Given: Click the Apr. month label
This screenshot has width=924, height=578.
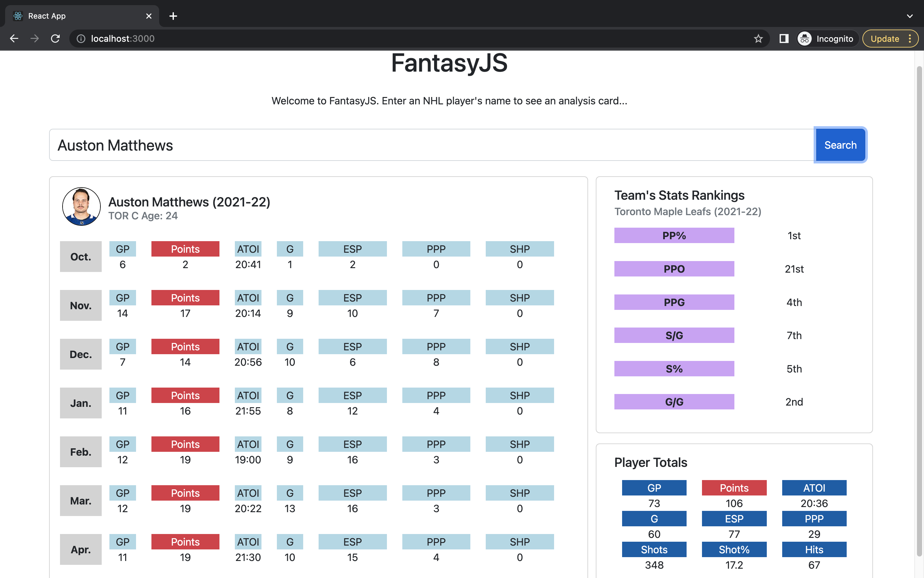Looking at the screenshot, I should click(x=81, y=549).
